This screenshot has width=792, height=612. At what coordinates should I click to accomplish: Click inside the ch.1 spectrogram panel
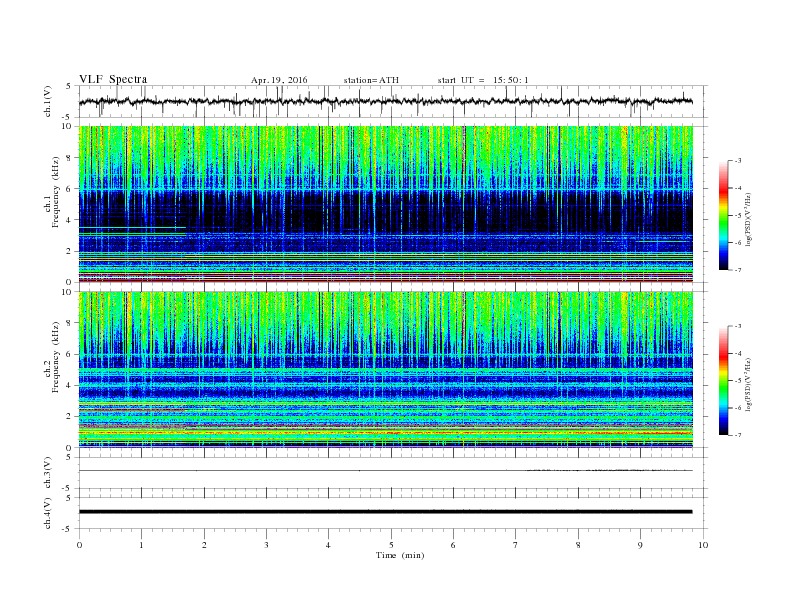[x=386, y=204]
